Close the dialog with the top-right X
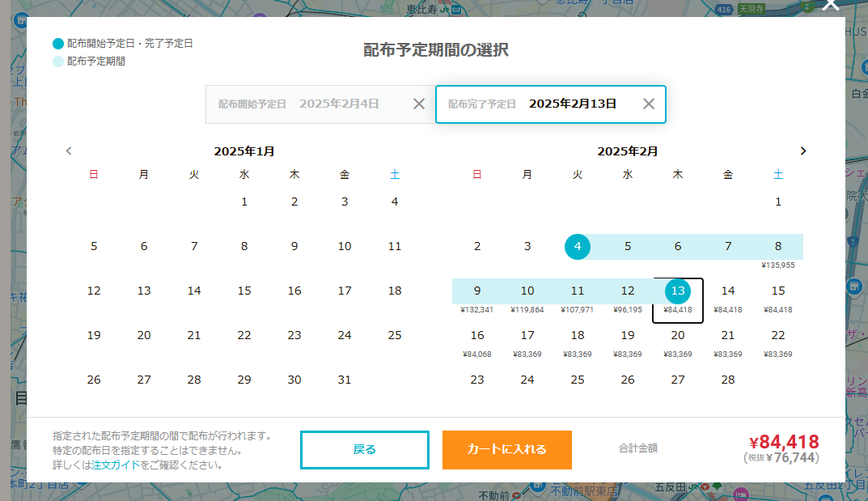 click(x=830, y=5)
